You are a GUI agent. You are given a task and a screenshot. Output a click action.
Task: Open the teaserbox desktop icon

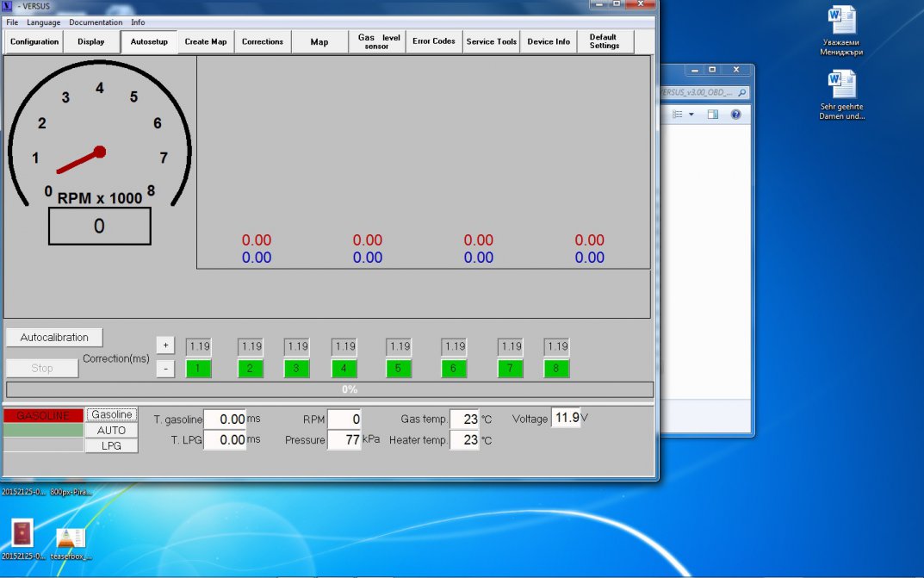(70, 538)
